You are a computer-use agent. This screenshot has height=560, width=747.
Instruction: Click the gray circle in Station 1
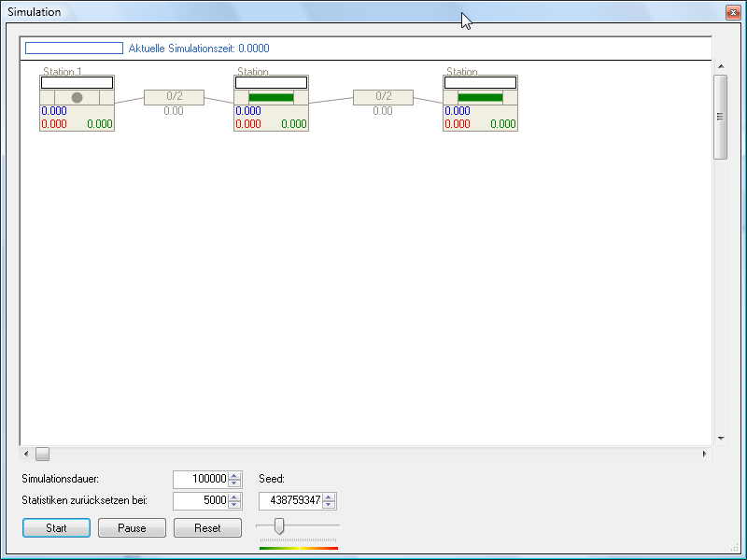pyautogui.click(x=78, y=97)
